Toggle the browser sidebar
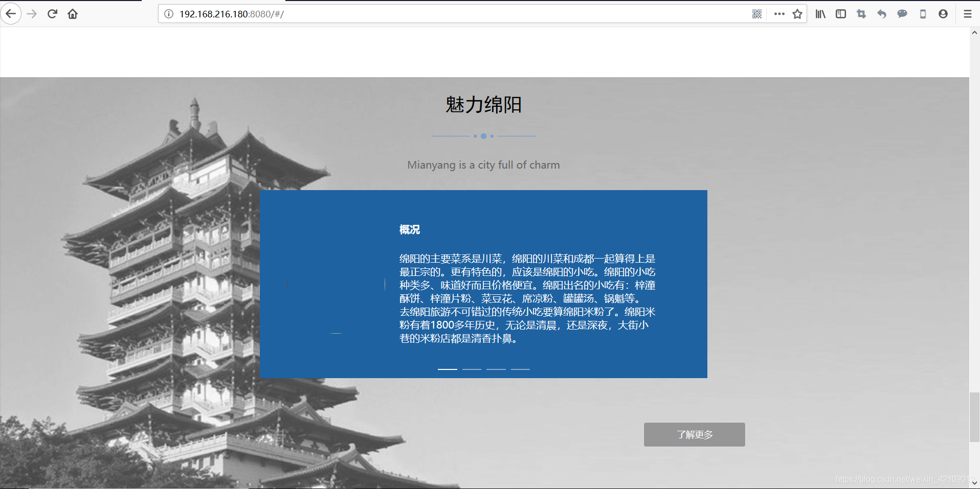Screen dimensions: 980x489 tap(841, 14)
